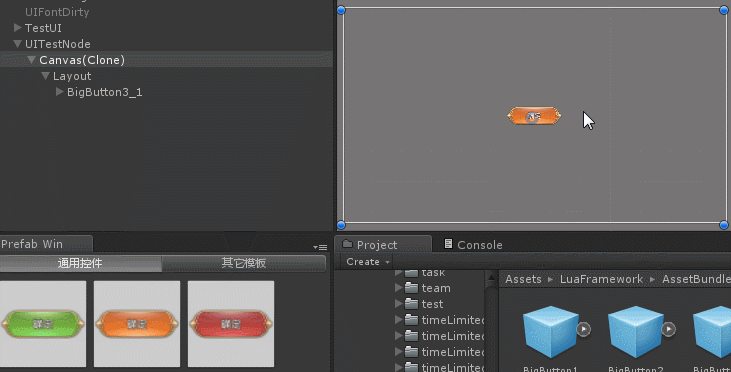Click the bottom-right blue canvas handle
731x372 pixels.
point(724,225)
